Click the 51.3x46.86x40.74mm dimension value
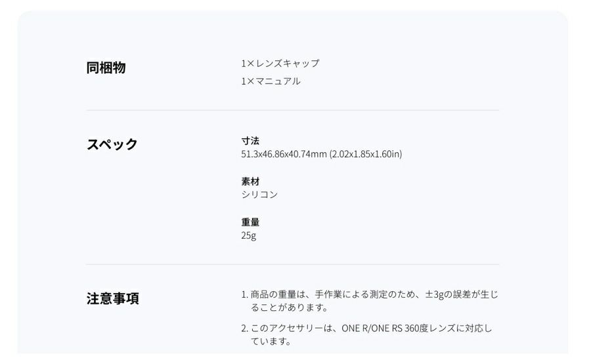This screenshot has width=591, height=364. [x=284, y=154]
